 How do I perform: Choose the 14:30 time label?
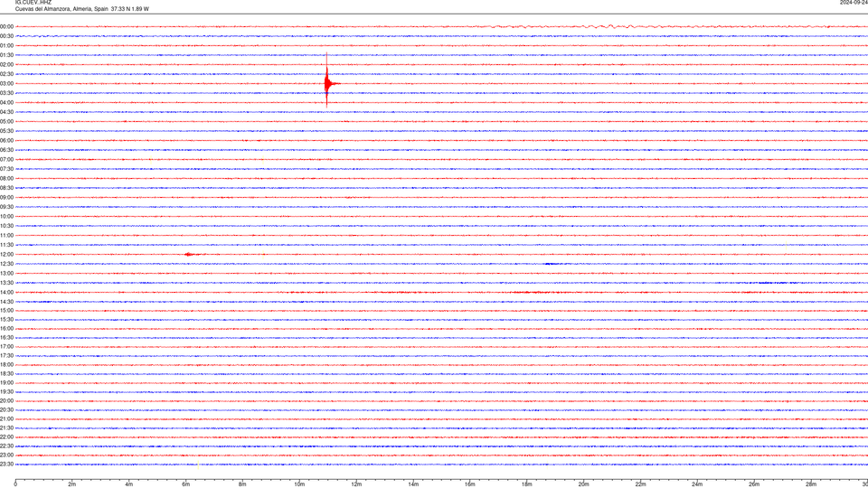click(6, 302)
